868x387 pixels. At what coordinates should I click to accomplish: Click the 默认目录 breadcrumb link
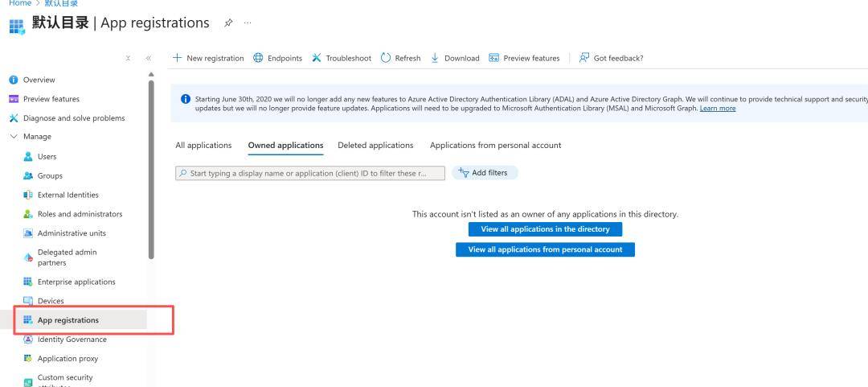pos(61,2)
